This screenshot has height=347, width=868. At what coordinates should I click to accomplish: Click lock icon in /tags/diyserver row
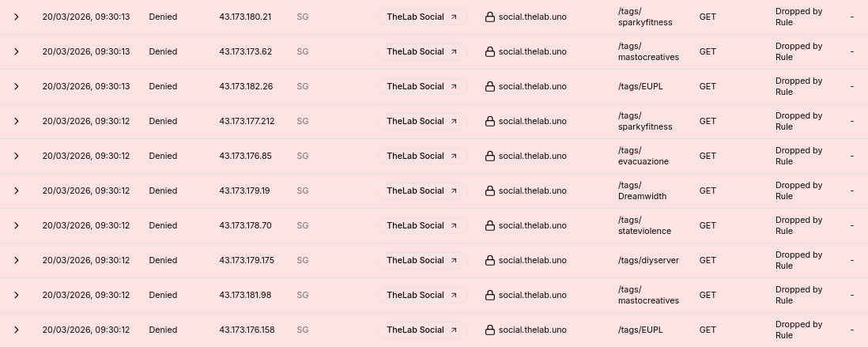click(490, 261)
